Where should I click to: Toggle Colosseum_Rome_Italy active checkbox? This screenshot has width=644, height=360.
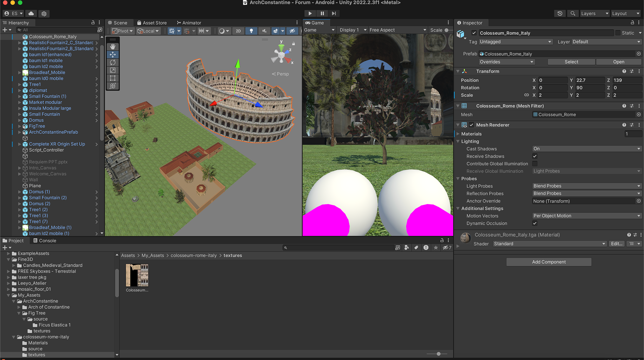[x=474, y=33]
